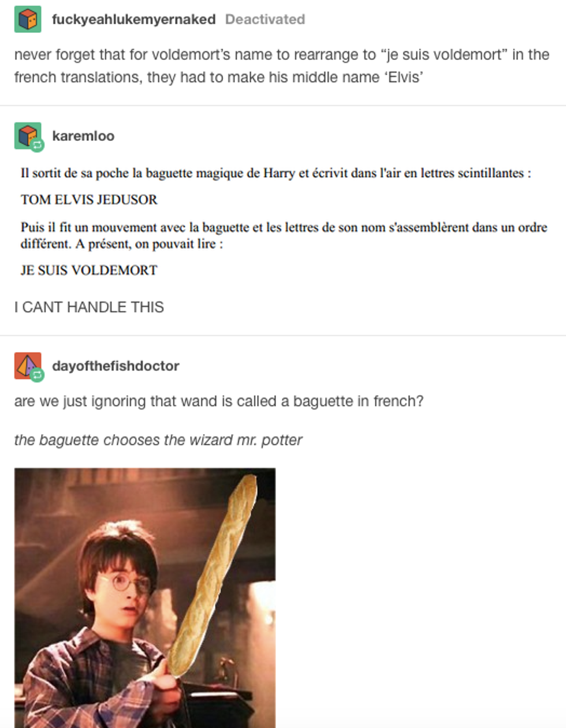Click the I CANT HANDLE THIS text
The height and width of the screenshot is (728, 566).
(89, 307)
